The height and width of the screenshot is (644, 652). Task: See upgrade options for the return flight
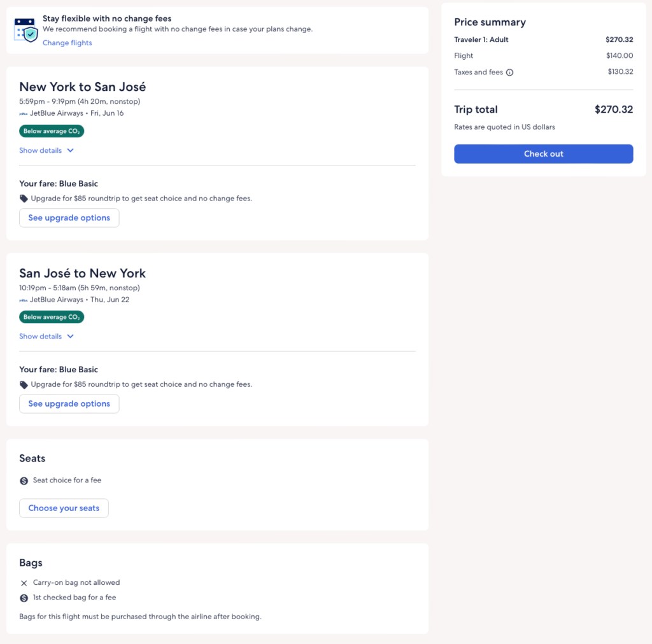[x=69, y=403]
